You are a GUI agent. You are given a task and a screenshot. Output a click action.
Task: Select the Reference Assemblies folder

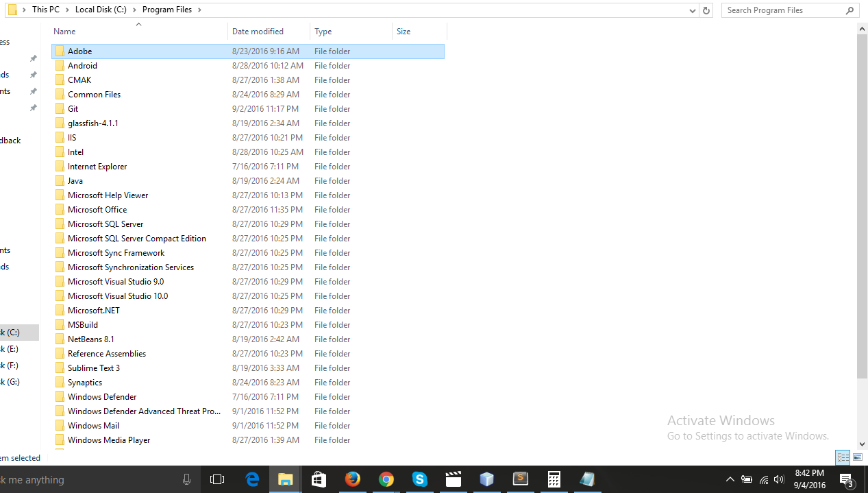(248, 353)
